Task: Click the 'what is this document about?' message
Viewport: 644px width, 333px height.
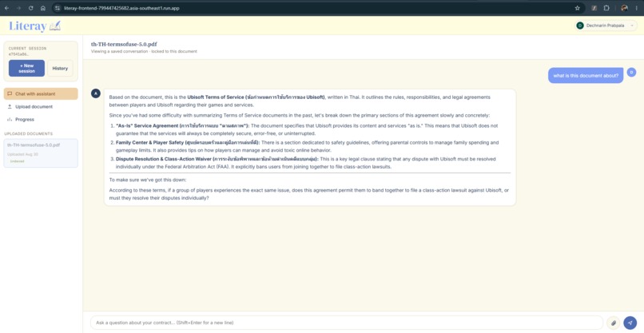Action: (586, 76)
